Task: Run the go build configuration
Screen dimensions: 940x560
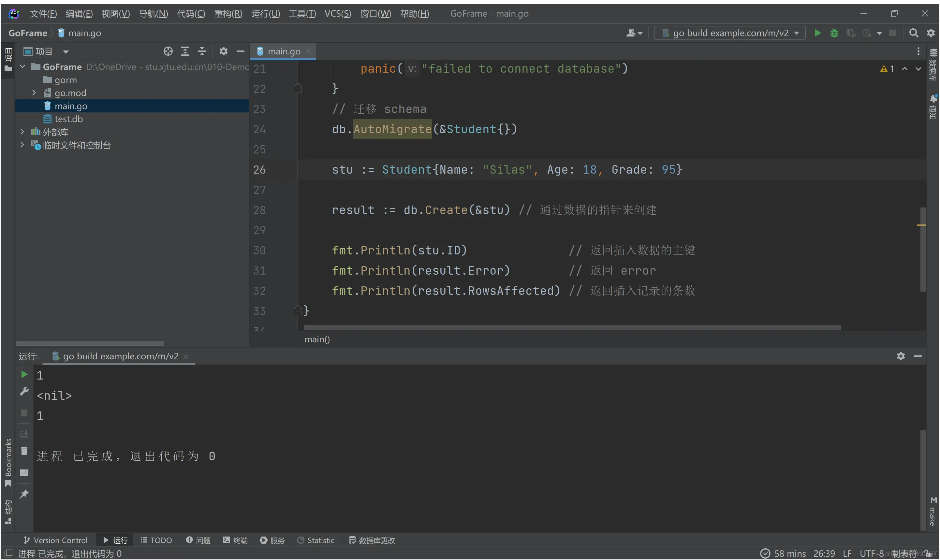Action: pos(817,33)
